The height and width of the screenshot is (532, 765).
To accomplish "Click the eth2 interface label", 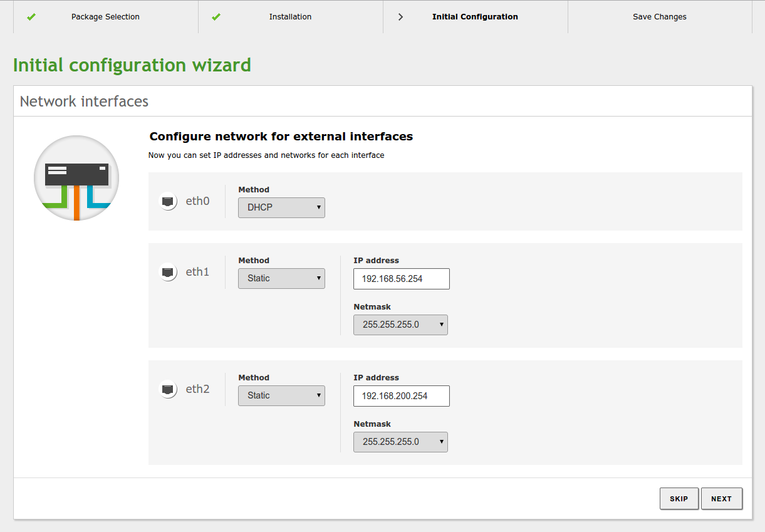I will [x=197, y=389].
